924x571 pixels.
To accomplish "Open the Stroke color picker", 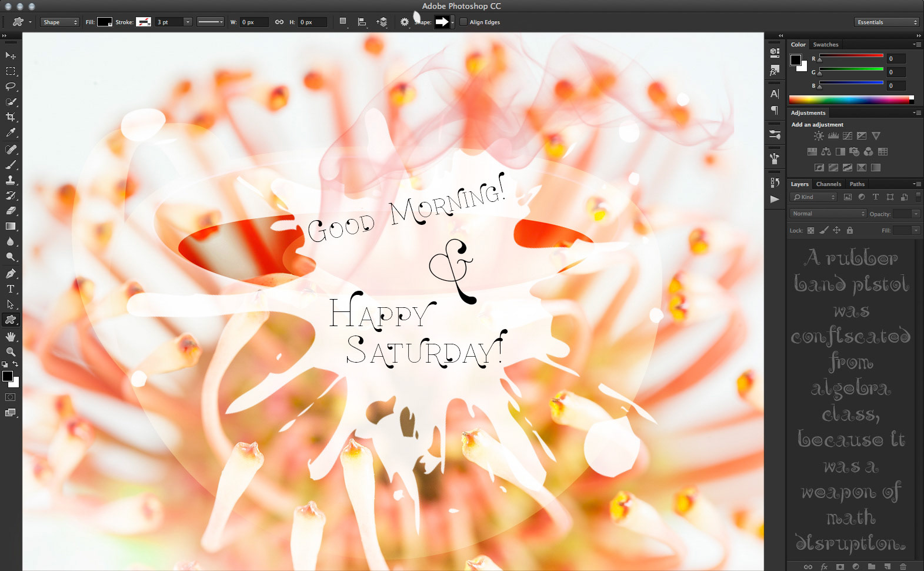I will click(144, 22).
